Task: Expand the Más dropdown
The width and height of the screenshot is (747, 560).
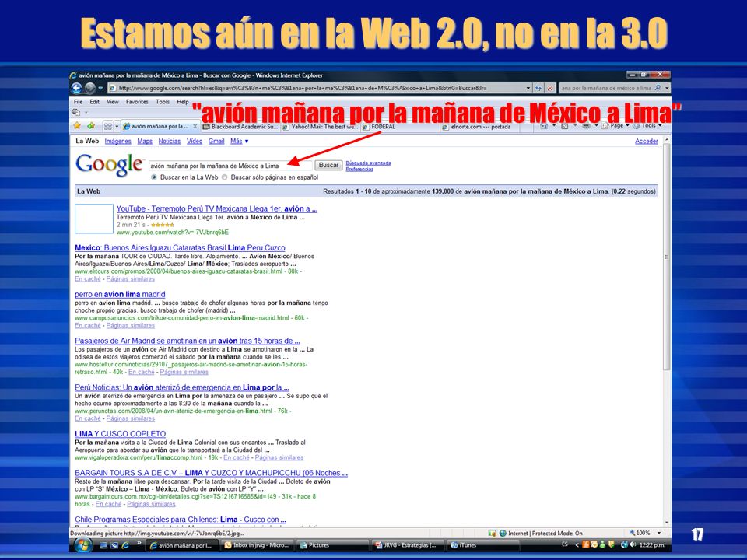Action: tap(239, 141)
